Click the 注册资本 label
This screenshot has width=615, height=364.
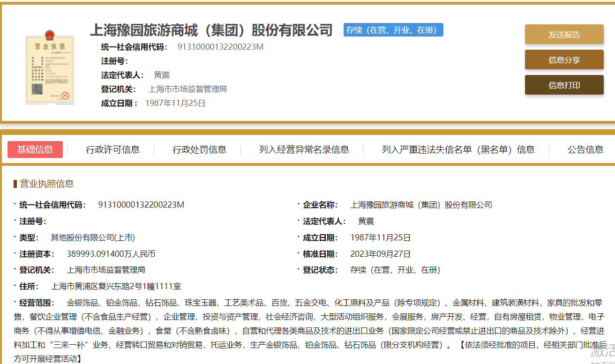(37, 254)
